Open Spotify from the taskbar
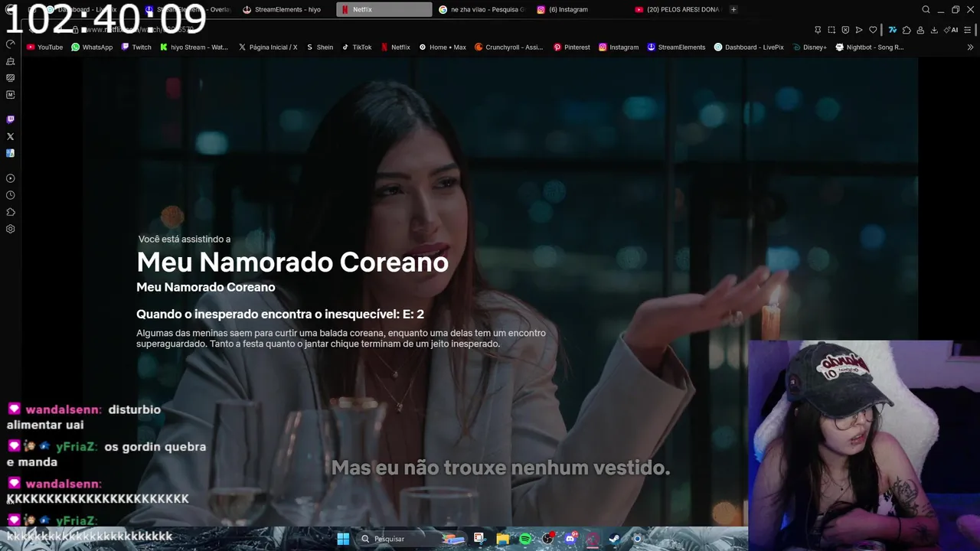The width and height of the screenshot is (980, 551). (525, 539)
